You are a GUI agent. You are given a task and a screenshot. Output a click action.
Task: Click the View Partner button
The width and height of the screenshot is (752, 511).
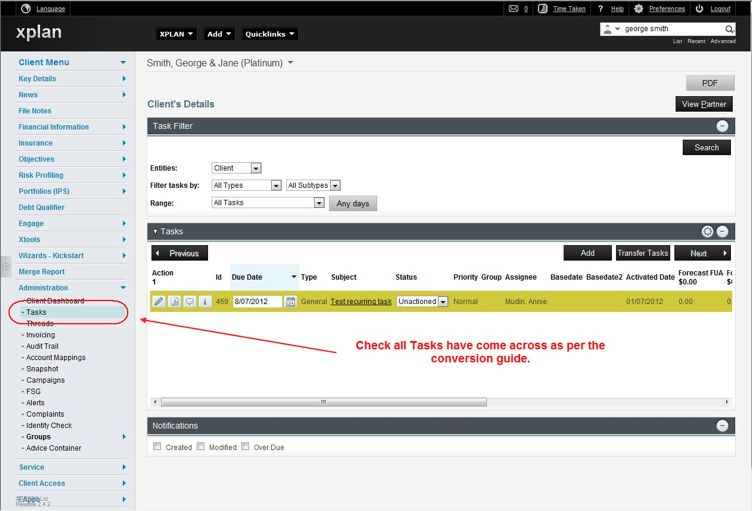pos(704,104)
